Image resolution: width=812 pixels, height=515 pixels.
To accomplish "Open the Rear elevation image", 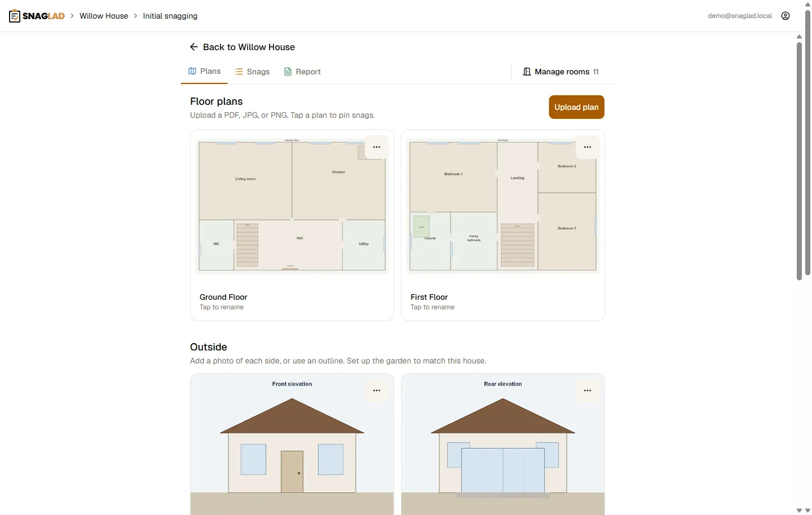I will pos(503,444).
